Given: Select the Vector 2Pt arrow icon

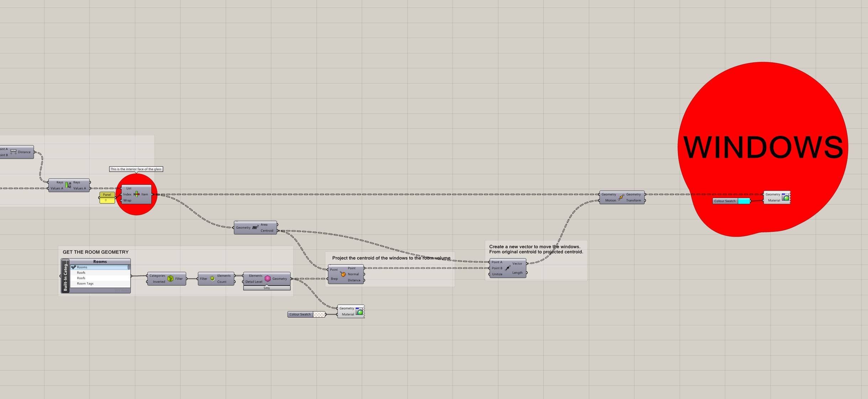Looking at the screenshot, I should point(507,268).
